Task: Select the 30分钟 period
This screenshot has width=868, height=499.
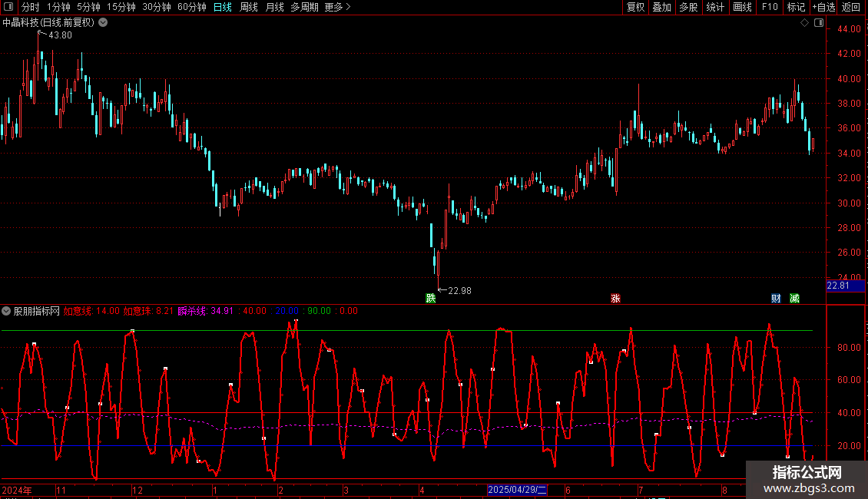Action: [x=157, y=7]
